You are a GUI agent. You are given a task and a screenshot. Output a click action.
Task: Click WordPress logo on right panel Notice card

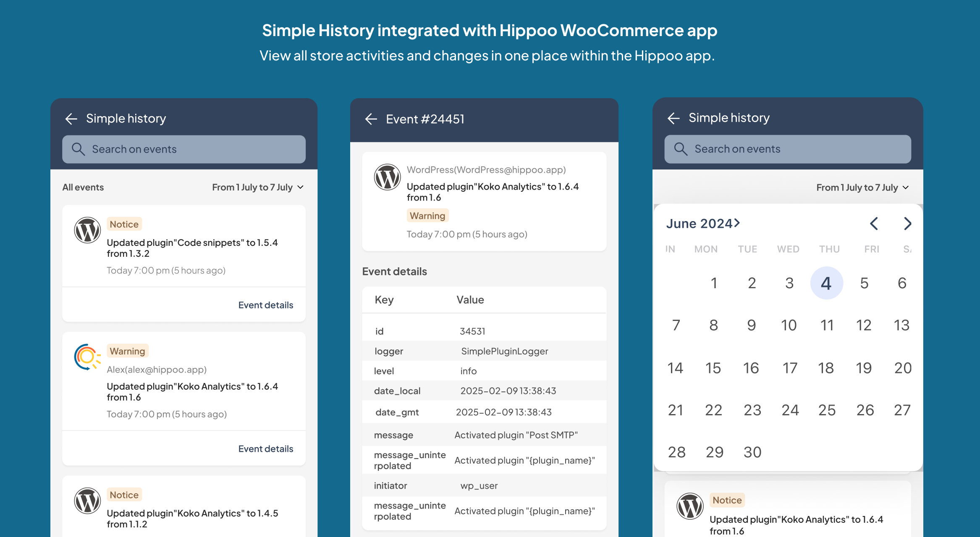click(690, 506)
